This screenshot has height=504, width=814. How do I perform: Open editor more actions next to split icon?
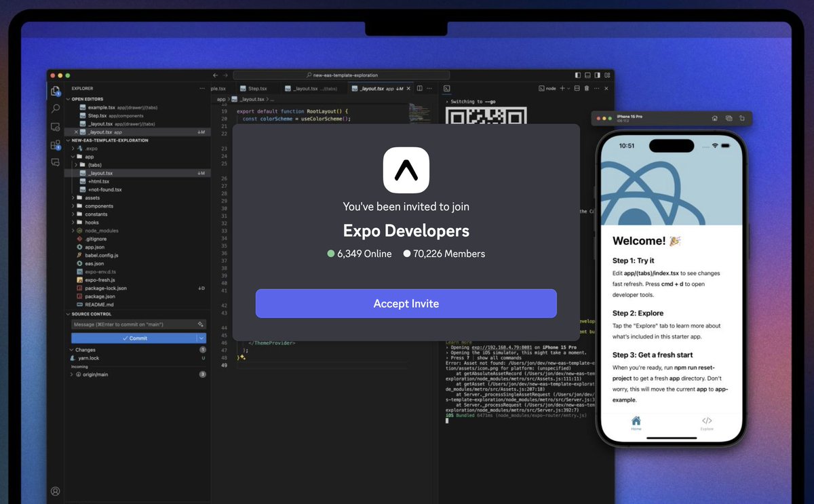429,88
